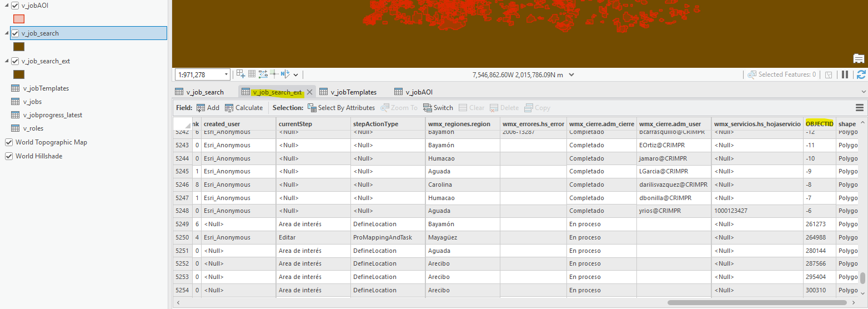Viewport: 868px width, 309px height.
Task: Click the constraints icon in map status bar
Action: 263,74
